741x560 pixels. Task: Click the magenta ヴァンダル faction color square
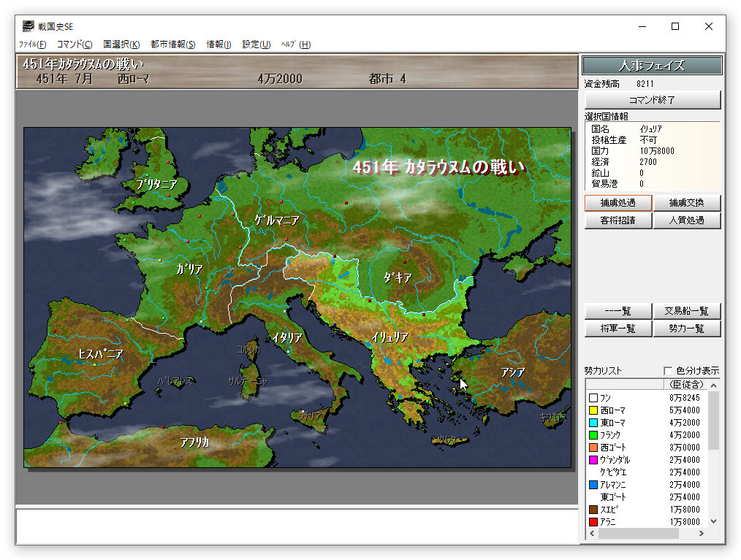pyautogui.click(x=593, y=460)
